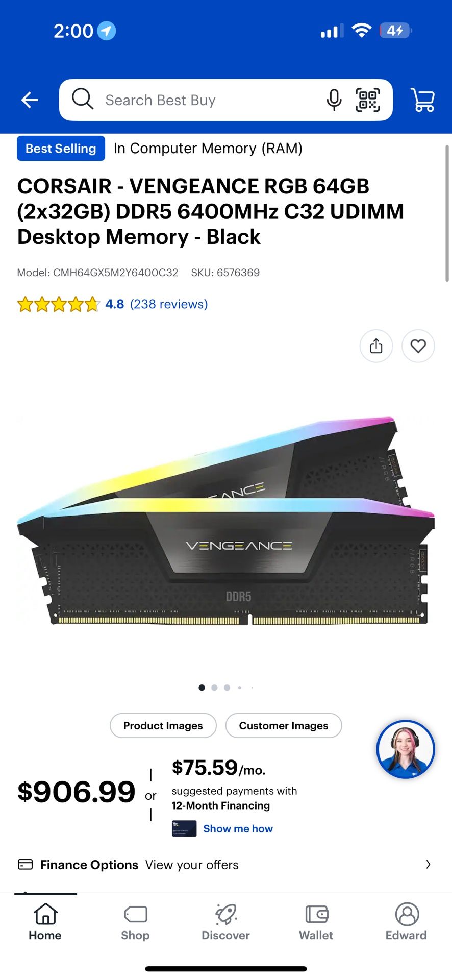Select the Customer Images button
Screen dimensions: 452x980
[284, 725]
